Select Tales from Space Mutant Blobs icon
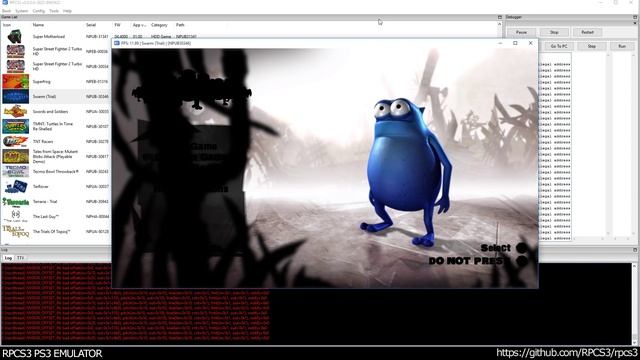The image size is (640, 360). (15, 156)
